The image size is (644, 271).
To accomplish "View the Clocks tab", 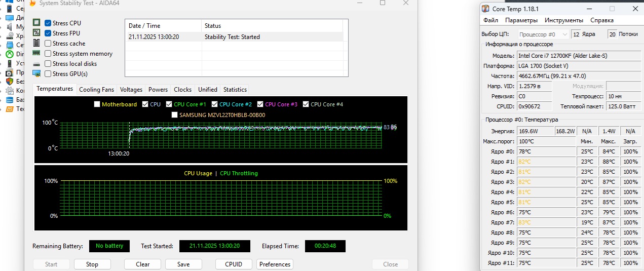I will point(183,90).
